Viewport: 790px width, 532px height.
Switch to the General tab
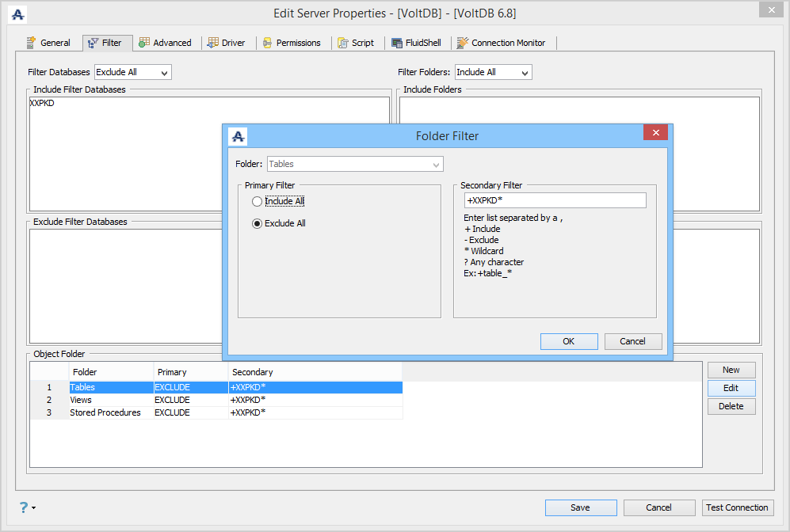tap(48, 43)
